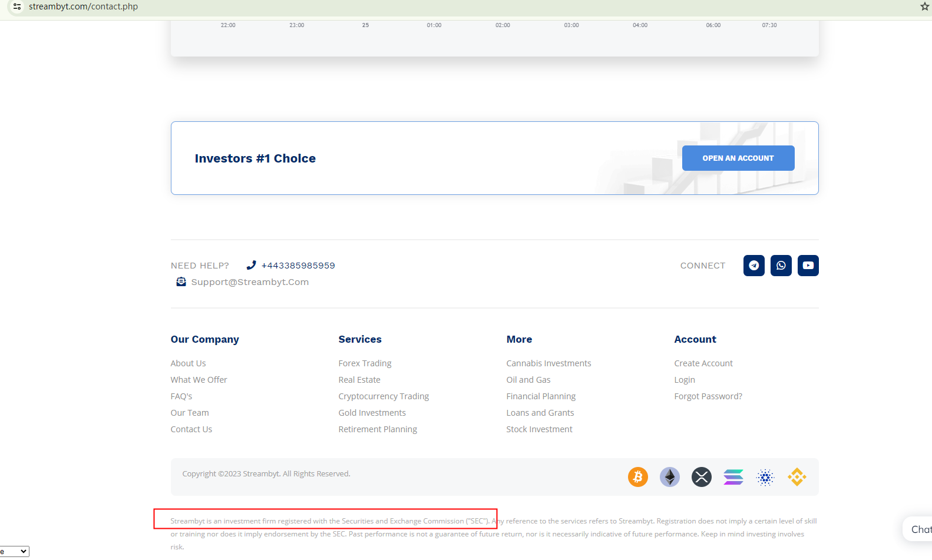
Task: Open site info icon in address bar
Action: click(17, 6)
